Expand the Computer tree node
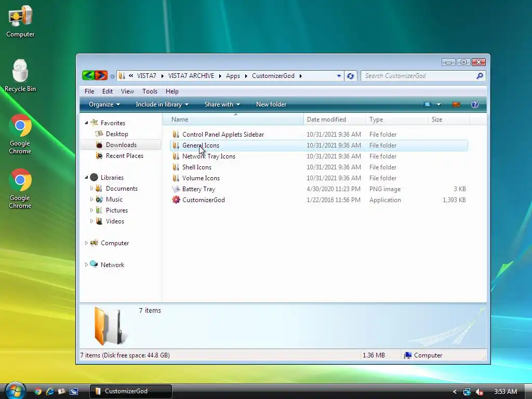The height and width of the screenshot is (399, 532). pos(86,243)
